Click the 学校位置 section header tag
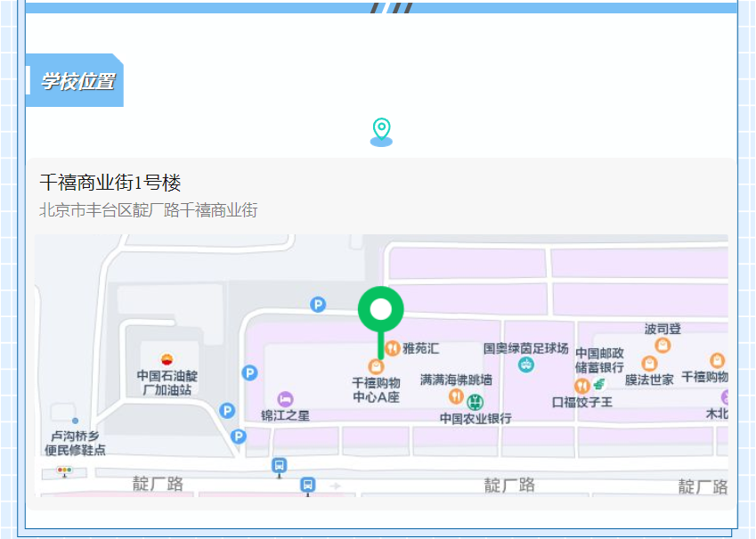Image resolution: width=756 pixels, height=539 pixels. point(77,82)
